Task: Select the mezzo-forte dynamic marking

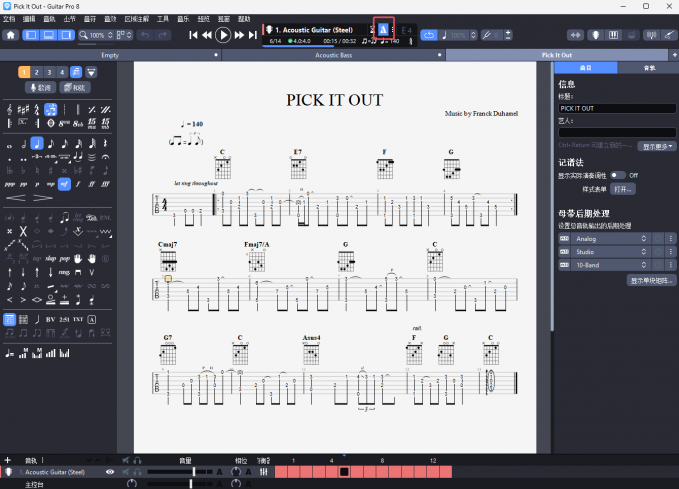Action: coord(64,184)
